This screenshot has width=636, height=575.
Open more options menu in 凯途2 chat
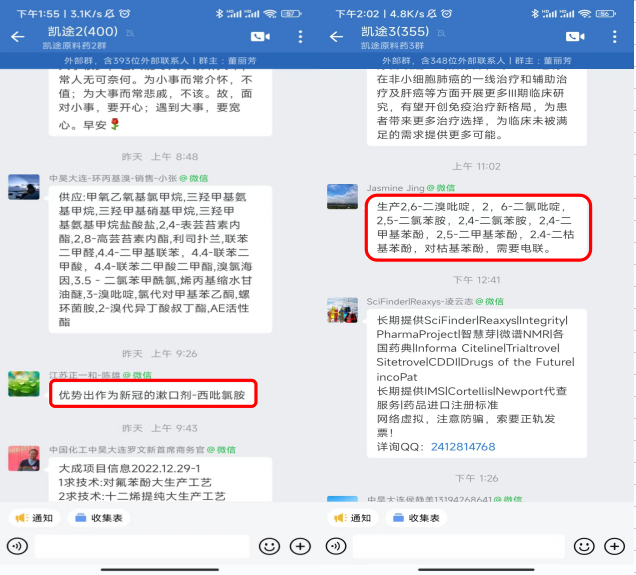point(300,37)
